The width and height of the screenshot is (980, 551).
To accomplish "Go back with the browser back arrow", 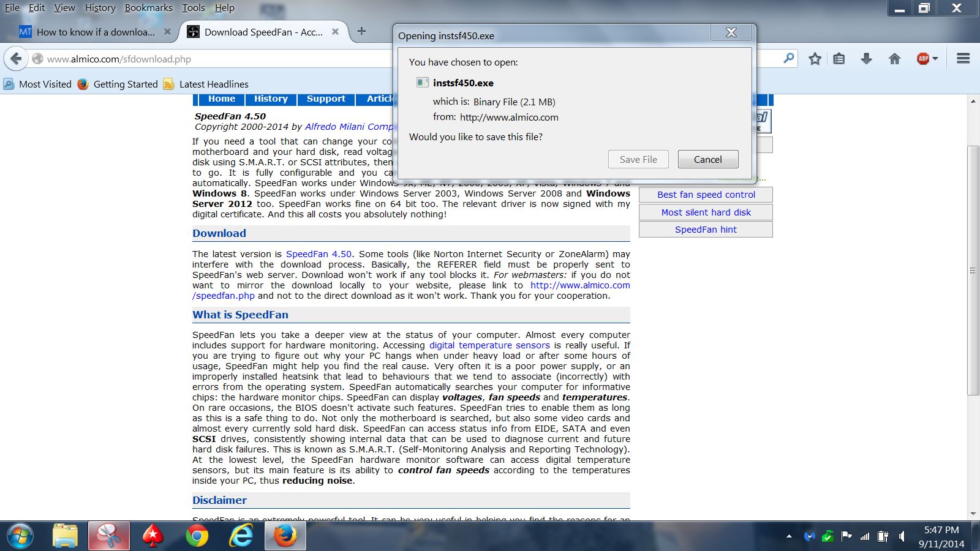I will click(16, 59).
